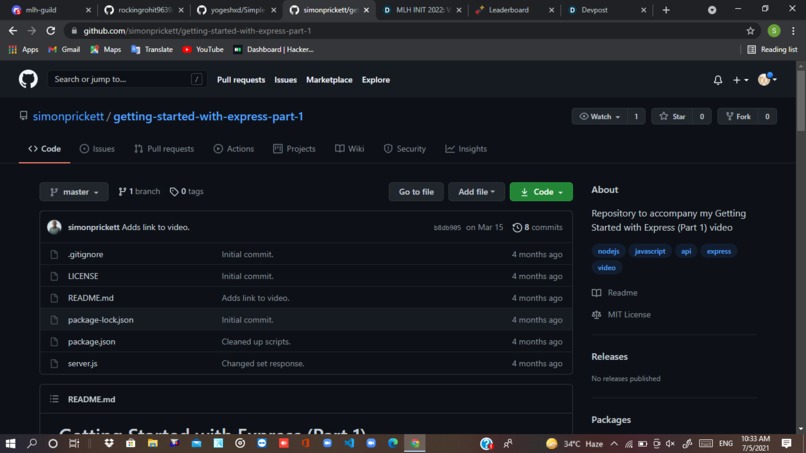The width and height of the screenshot is (806, 453).
Task: Open the user avatar menu
Action: point(767,79)
